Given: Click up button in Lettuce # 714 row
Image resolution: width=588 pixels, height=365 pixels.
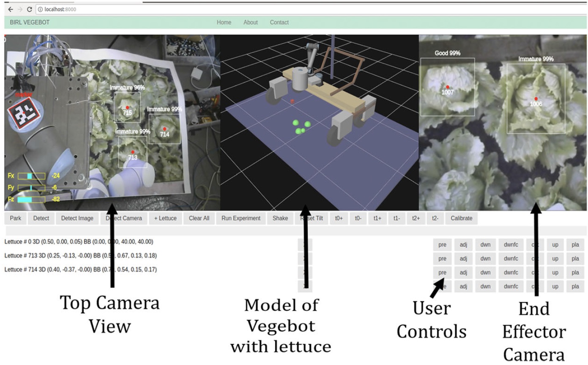Looking at the screenshot, I should coord(555,272).
